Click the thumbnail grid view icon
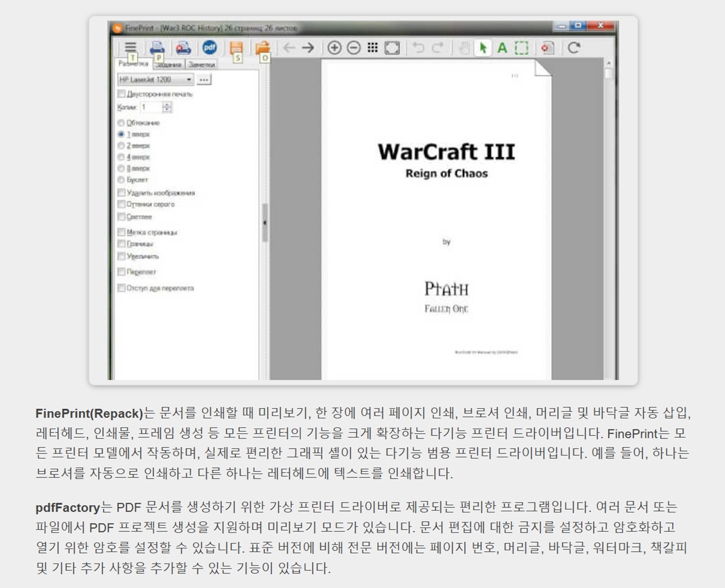 click(x=372, y=48)
